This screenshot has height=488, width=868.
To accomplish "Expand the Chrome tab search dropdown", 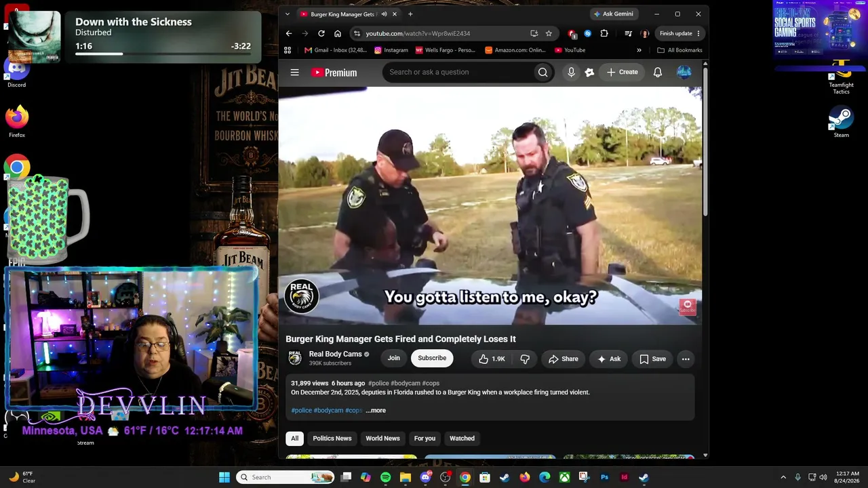I will [288, 14].
